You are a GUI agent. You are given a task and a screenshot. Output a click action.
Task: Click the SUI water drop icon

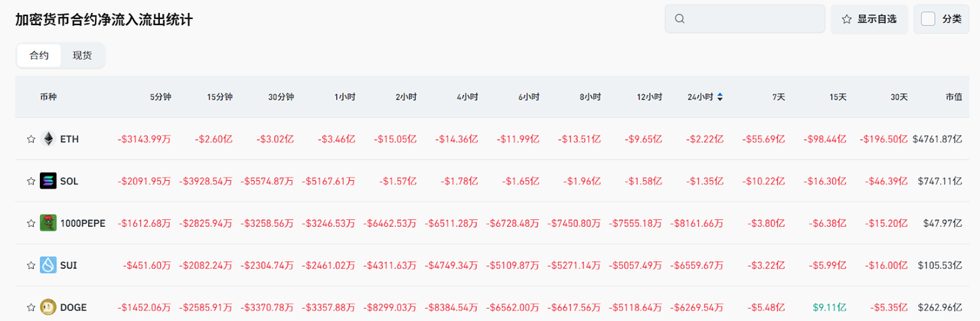49,266
